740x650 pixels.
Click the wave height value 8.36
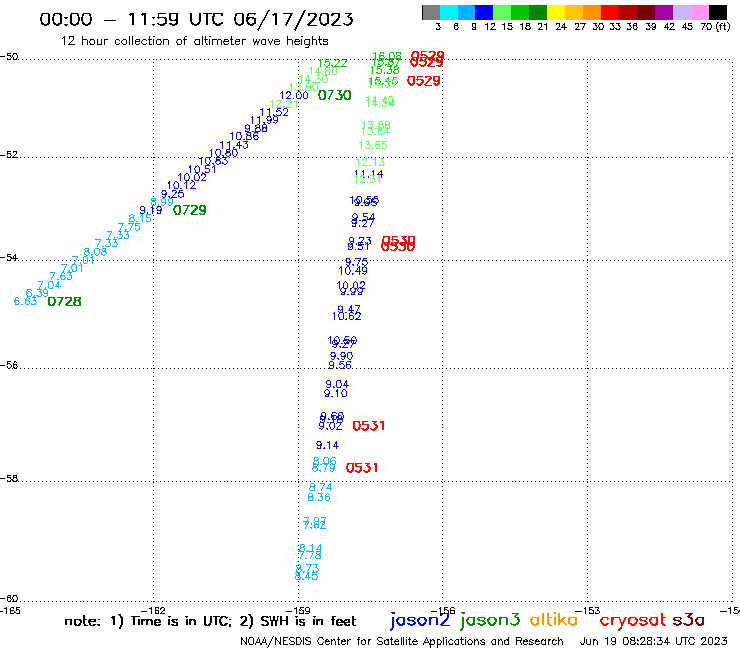tap(319, 497)
